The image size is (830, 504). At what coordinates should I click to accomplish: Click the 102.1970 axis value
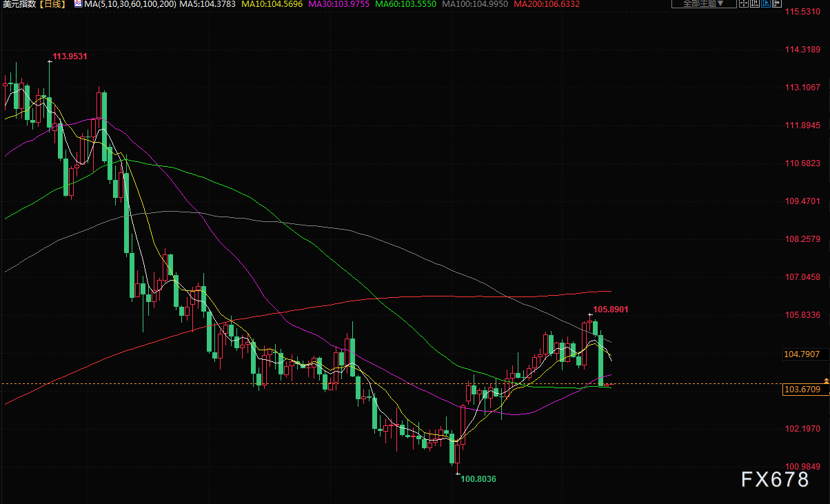(802, 429)
